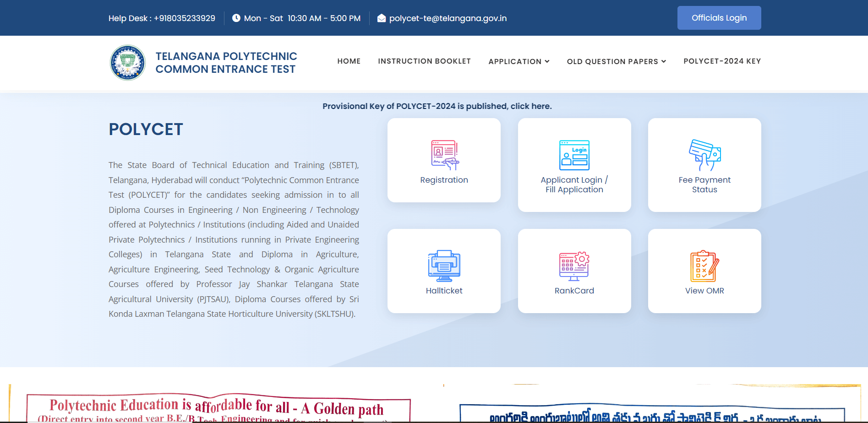The width and height of the screenshot is (868, 423).
Task: Click the POLYCET heading
Action: pos(146,129)
